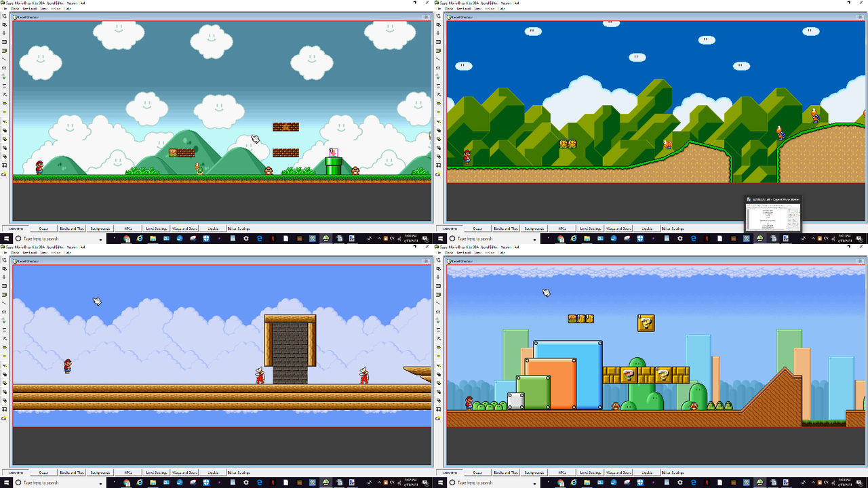Viewport: 868px width, 488px height.
Task: Open Mode menu in green mountains level window
Action: tap(448, 7)
